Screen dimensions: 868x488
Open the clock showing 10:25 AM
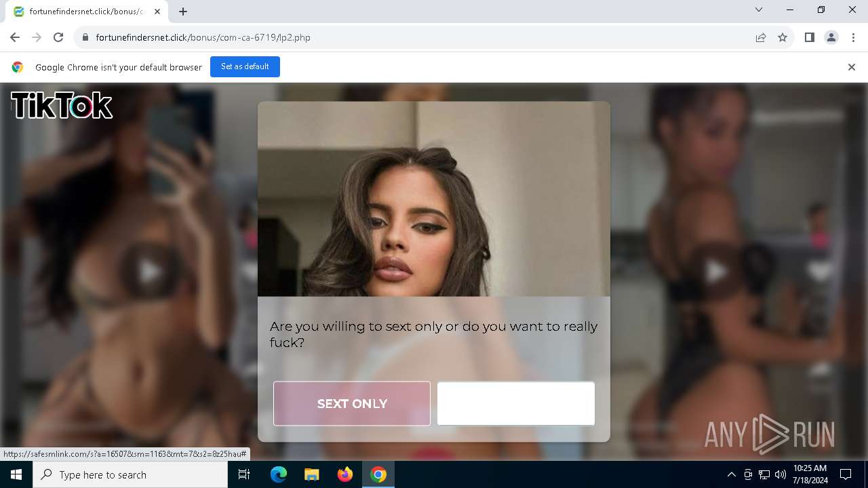(x=810, y=474)
